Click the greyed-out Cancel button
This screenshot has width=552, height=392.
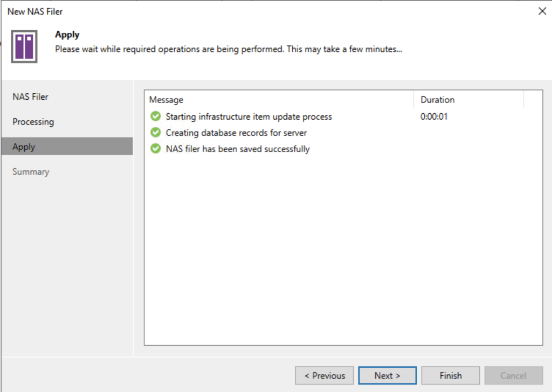coord(513,376)
